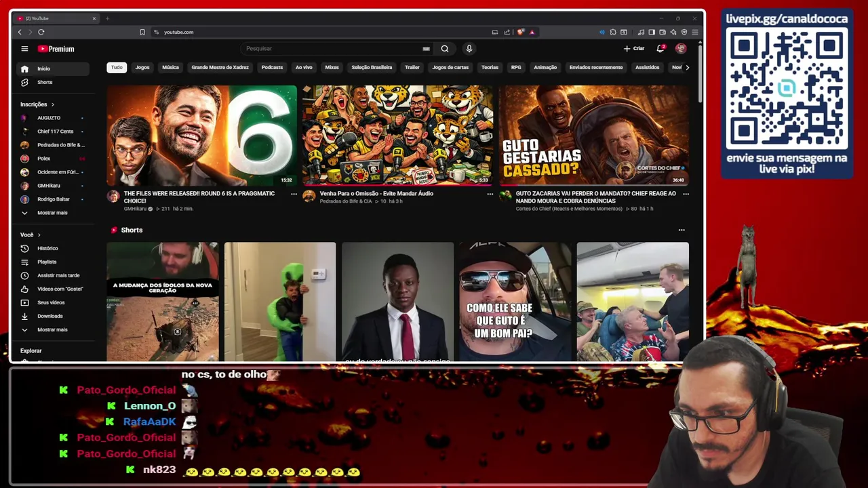
Task: Bookmark this page in address bar
Action: 142,32
